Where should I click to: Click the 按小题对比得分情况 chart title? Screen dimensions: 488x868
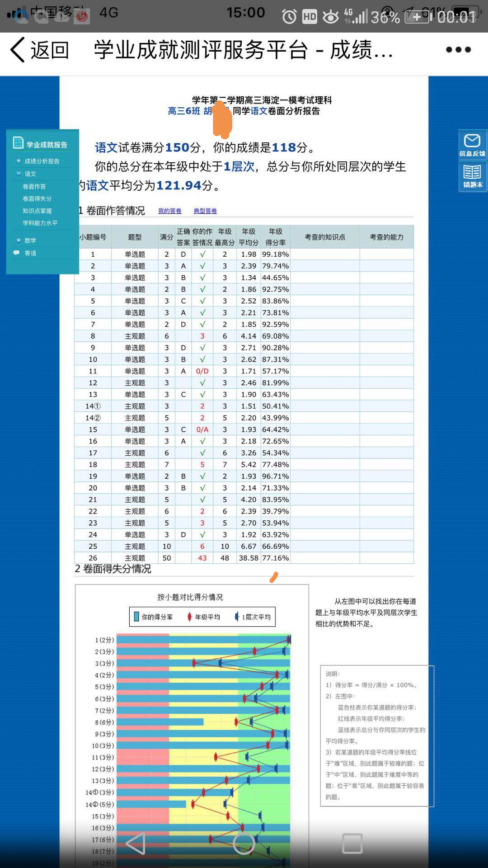[x=190, y=597]
